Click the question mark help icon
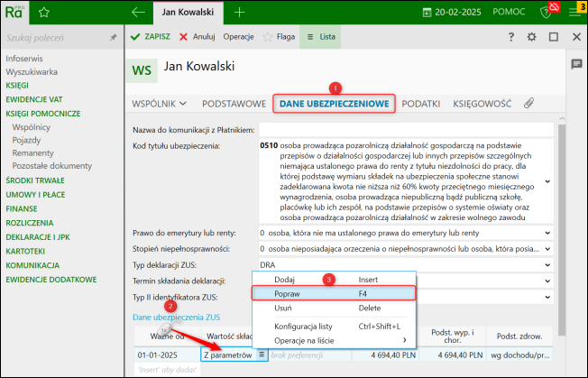The image size is (588, 378). (511, 37)
